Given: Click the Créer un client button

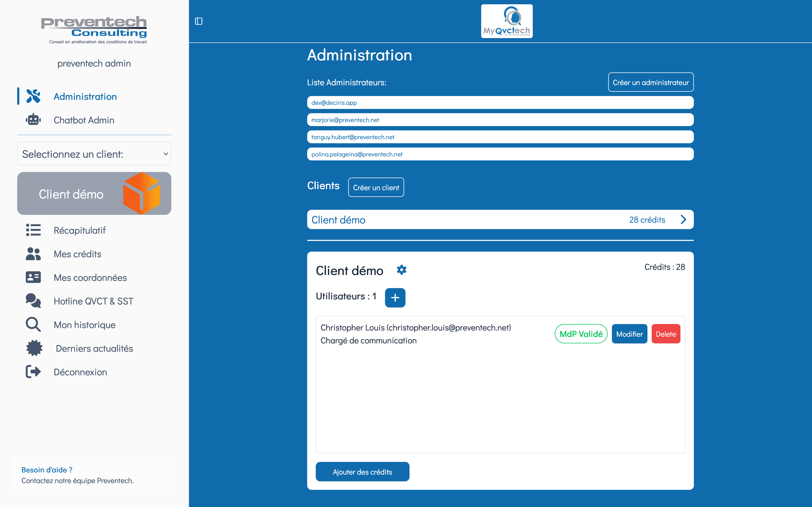Looking at the screenshot, I should [x=376, y=188].
